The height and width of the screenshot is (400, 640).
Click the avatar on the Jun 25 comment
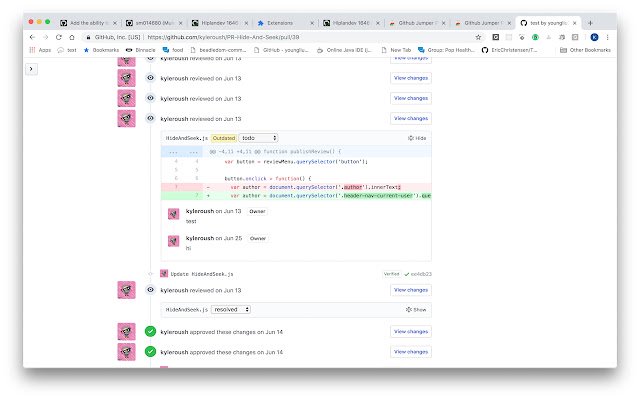[x=173, y=241]
